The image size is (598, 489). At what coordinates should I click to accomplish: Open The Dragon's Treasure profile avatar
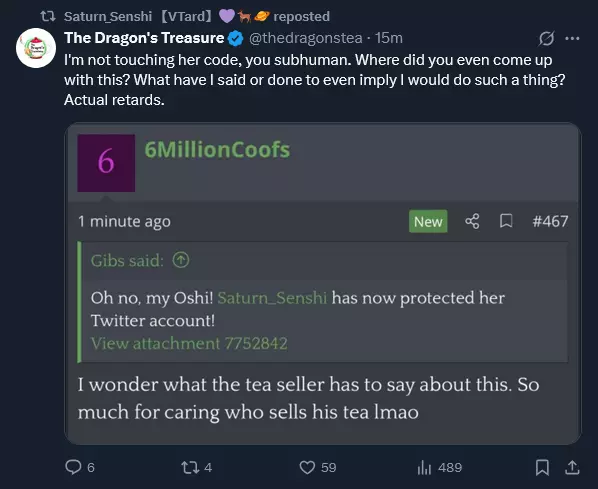point(36,48)
